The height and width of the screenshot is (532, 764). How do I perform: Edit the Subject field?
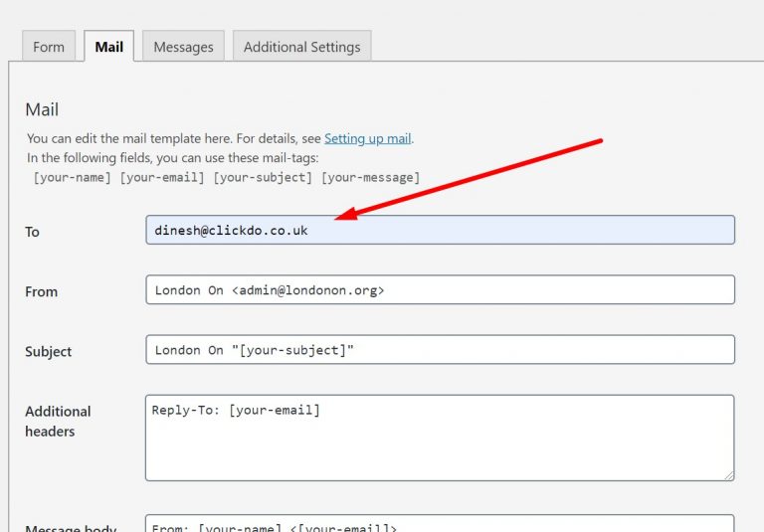point(440,349)
